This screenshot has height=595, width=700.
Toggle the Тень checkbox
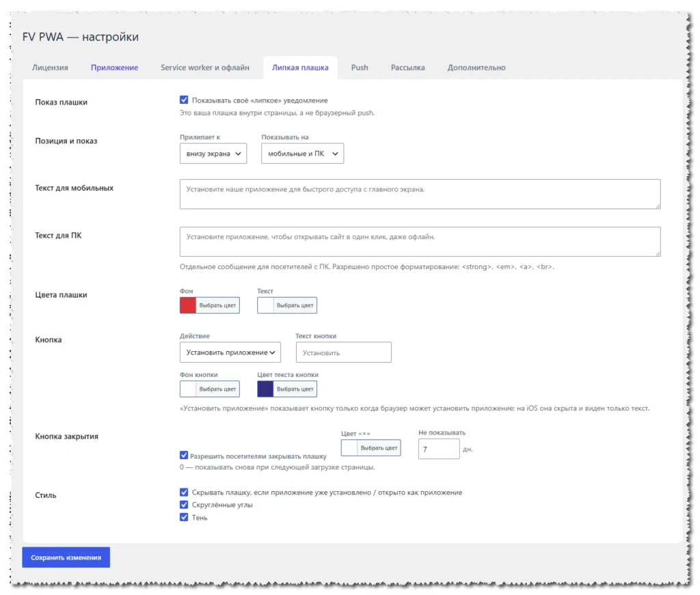(184, 517)
